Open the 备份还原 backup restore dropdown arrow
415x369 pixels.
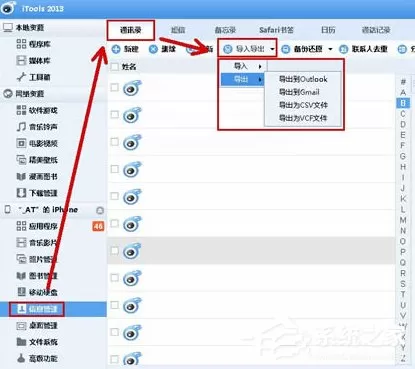pyautogui.click(x=330, y=49)
